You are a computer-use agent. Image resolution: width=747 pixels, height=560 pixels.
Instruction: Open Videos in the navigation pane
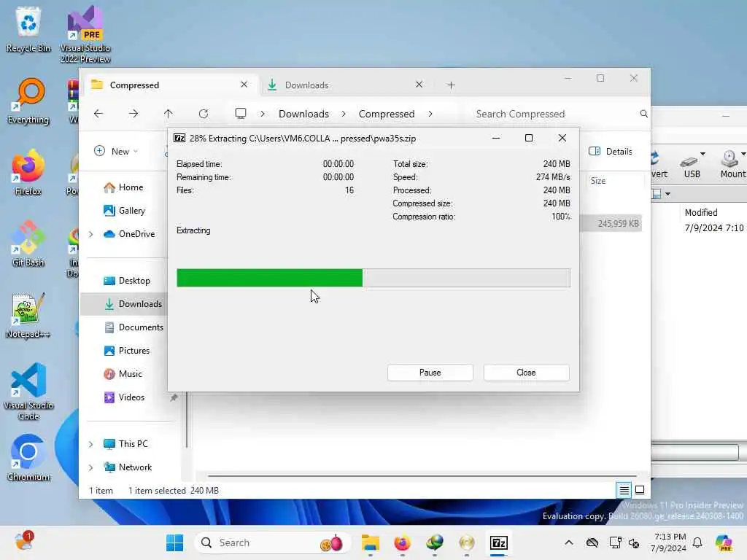[x=124, y=397]
